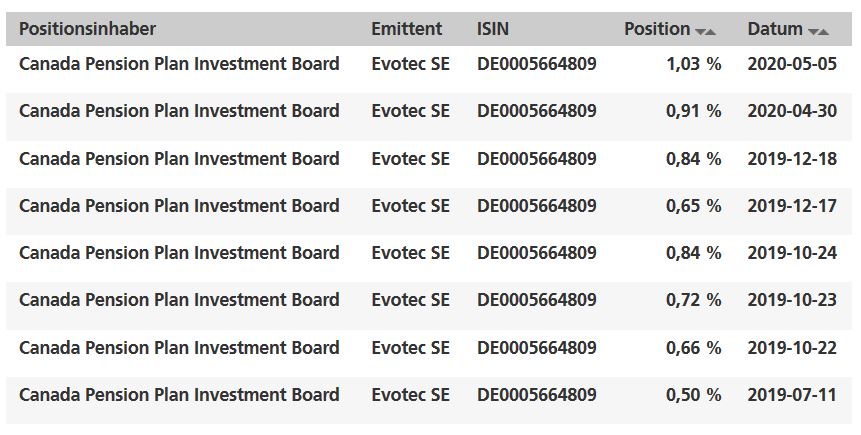This screenshot has width=861, height=435.
Task: Sort Datum column descending with down arrow
Action: coord(813,32)
